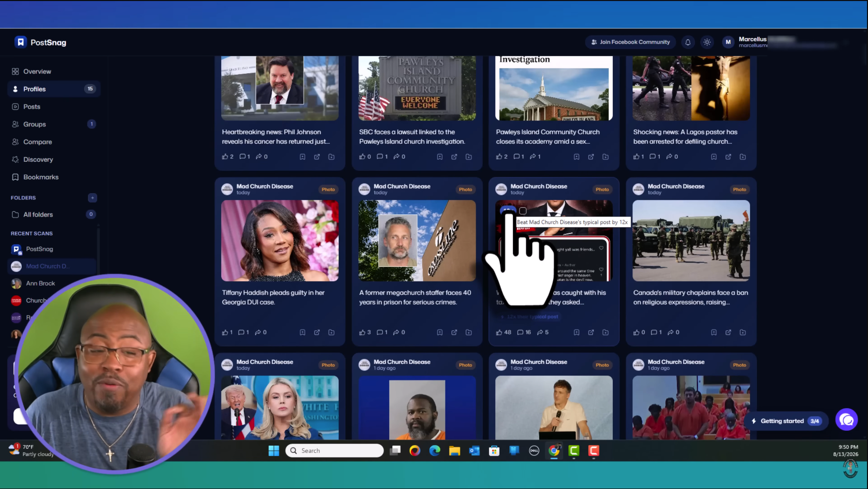Save Pawleys Island academy post to folder
Screen dimensions: 868x489
coord(606,157)
